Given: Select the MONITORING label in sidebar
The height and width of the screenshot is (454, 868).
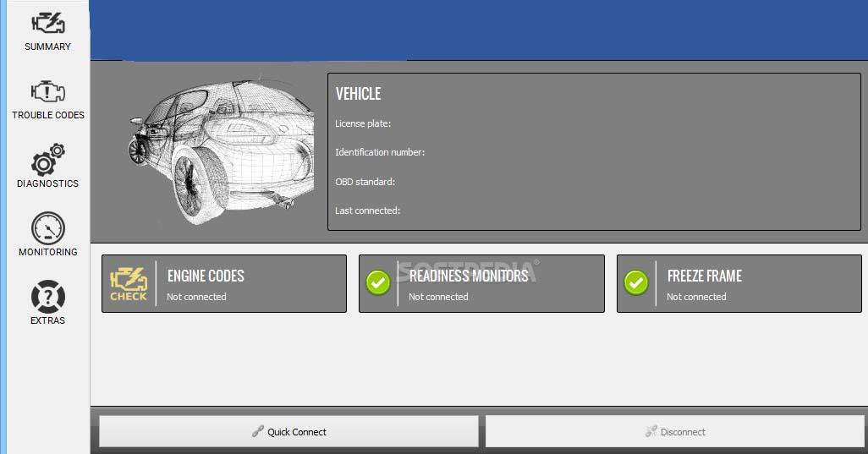Looking at the screenshot, I should (48, 252).
